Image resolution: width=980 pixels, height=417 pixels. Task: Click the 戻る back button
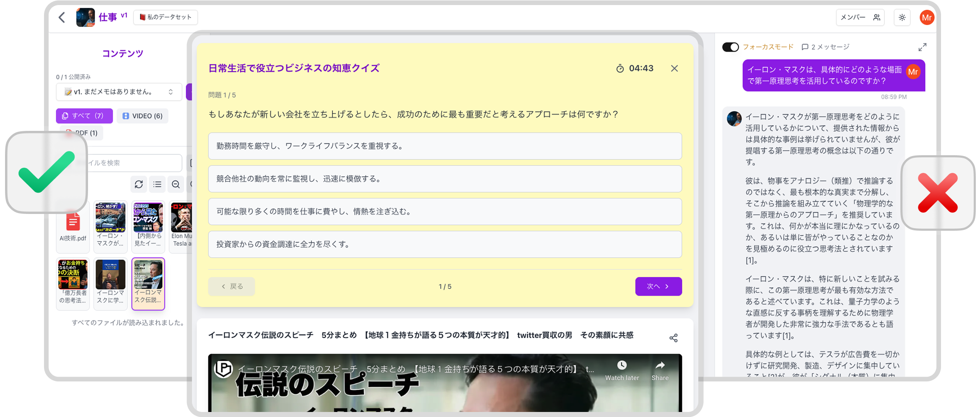(231, 287)
